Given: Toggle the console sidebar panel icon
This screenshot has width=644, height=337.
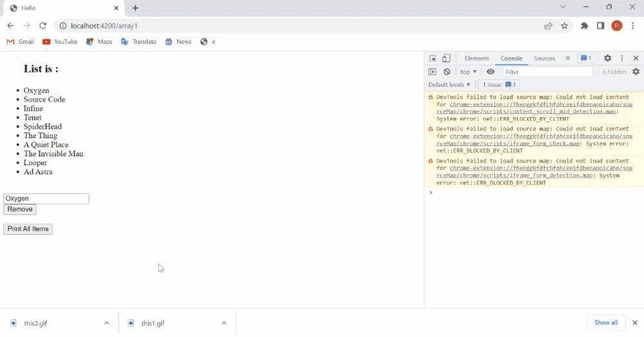Looking at the screenshot, I should point(433,72).
